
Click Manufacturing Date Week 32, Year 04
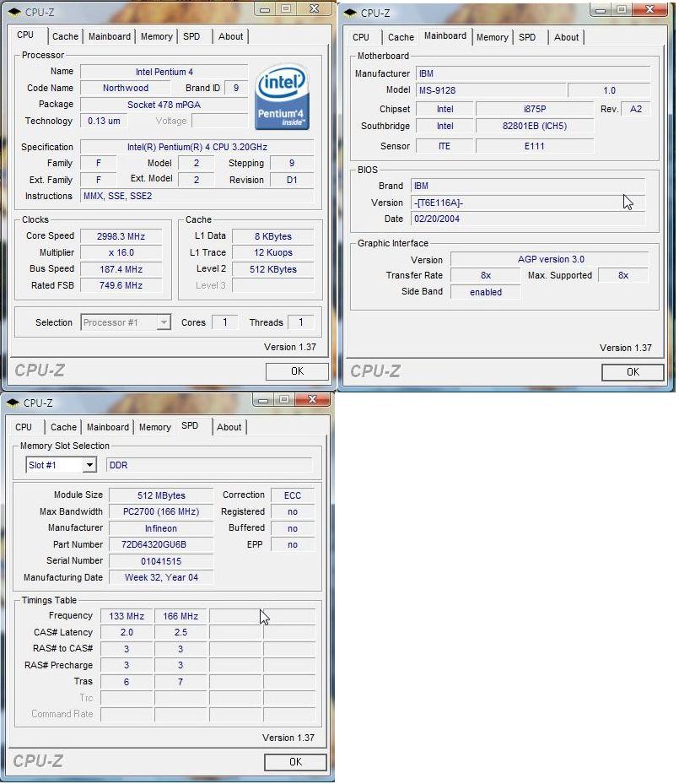[161, 577]
